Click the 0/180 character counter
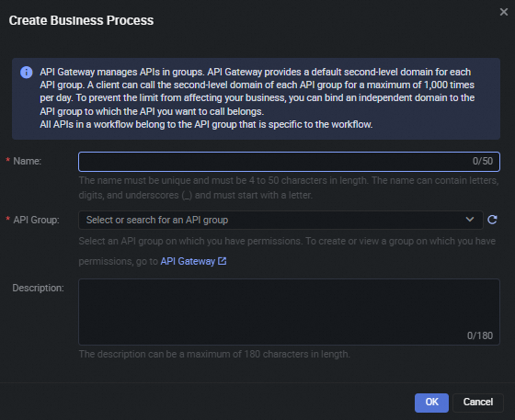Screen dimensions: 515x420 click(x=480, y=335)
